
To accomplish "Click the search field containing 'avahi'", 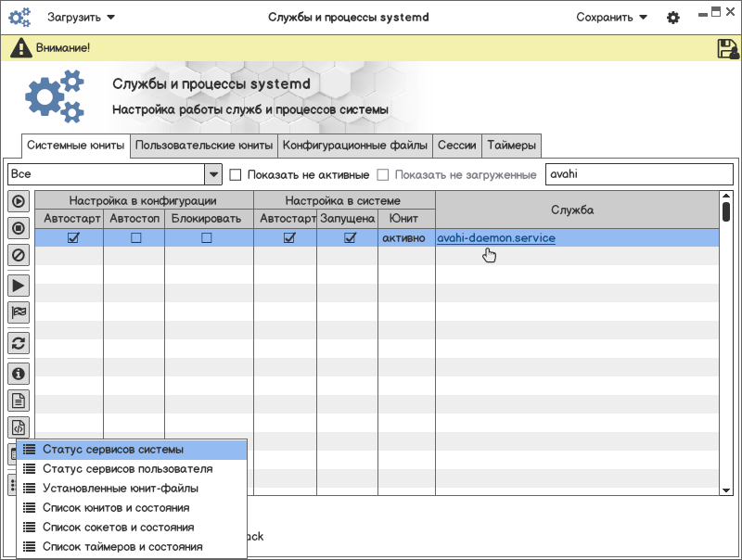I will (x=638, y=174).
